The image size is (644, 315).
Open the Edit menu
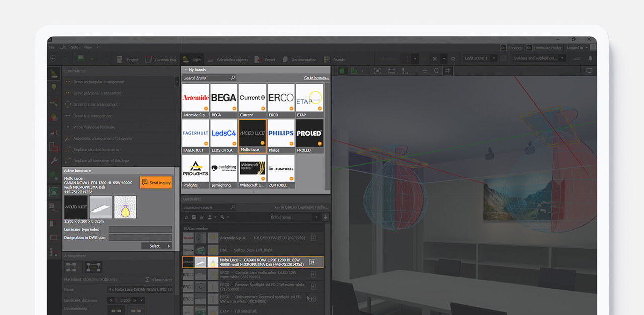click(63, 47)
